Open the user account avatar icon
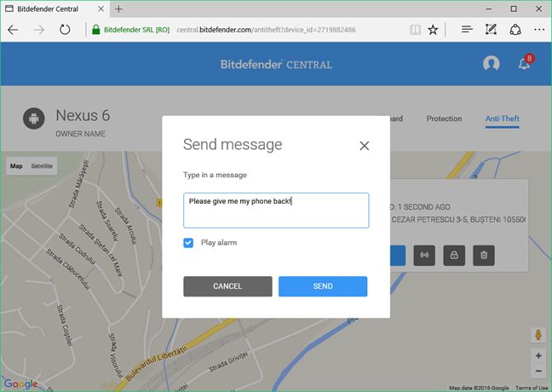This screenshot has height=392, width=552. [x=492, y=63]
